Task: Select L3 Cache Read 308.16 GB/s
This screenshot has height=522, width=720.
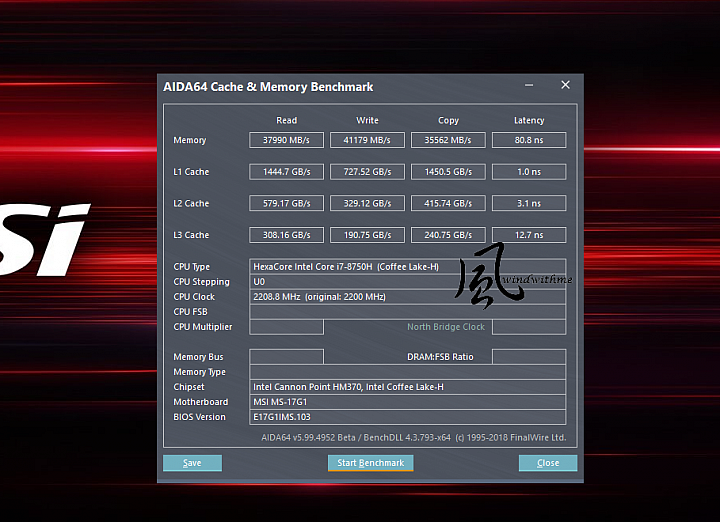Action: click(x=287, y=235)
